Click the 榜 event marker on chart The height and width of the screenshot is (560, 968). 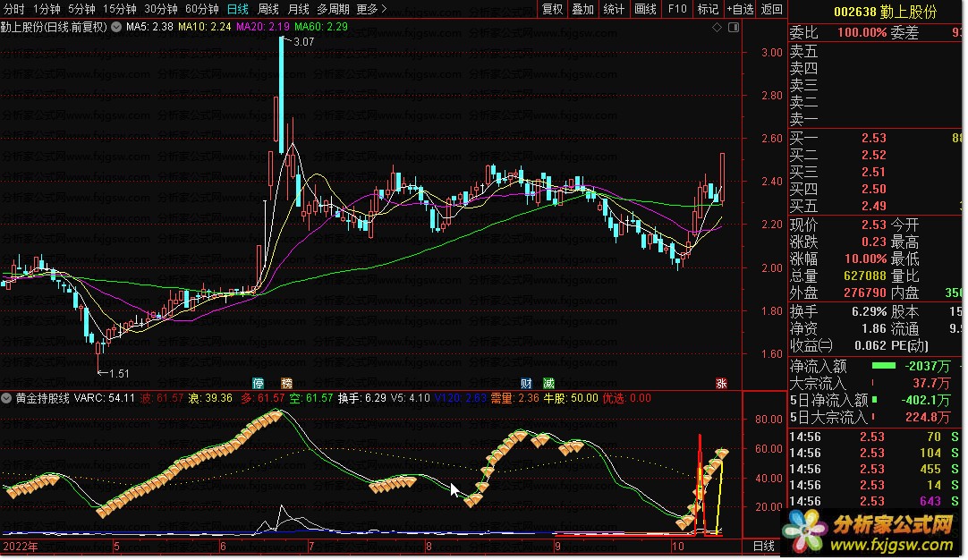[286, 384]
